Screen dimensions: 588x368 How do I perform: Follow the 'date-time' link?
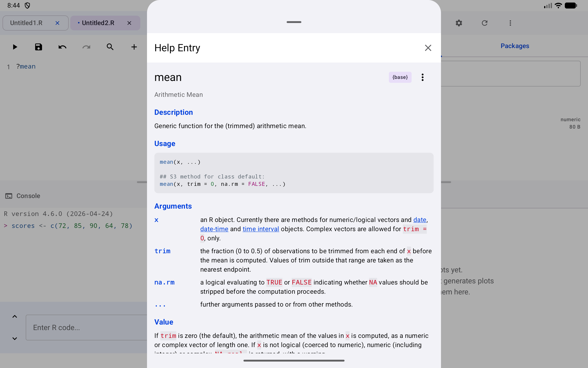point(214,229)
